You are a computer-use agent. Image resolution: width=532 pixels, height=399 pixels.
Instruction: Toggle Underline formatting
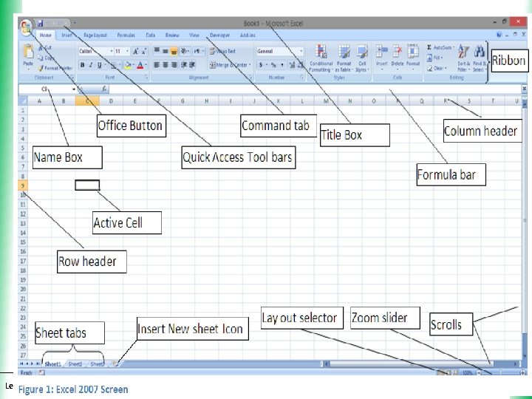tap(100, 65)
